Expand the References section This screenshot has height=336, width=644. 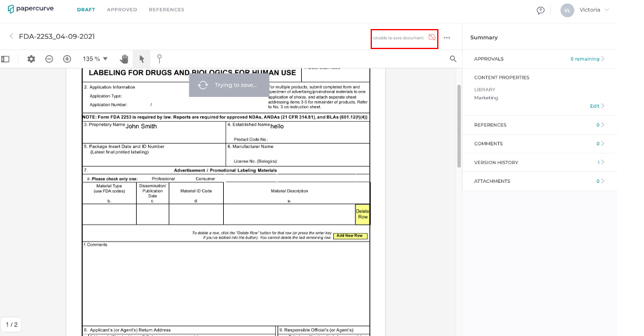(x=539, y=125)
